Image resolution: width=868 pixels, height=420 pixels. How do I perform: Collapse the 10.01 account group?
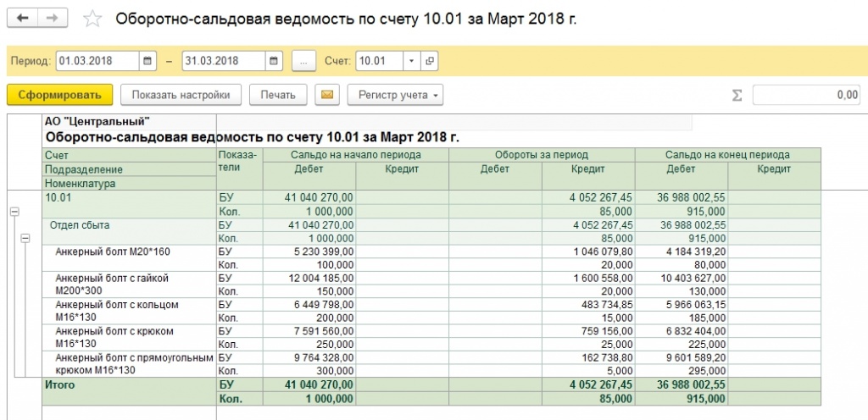pyautogui.click(x=14, y=211)
